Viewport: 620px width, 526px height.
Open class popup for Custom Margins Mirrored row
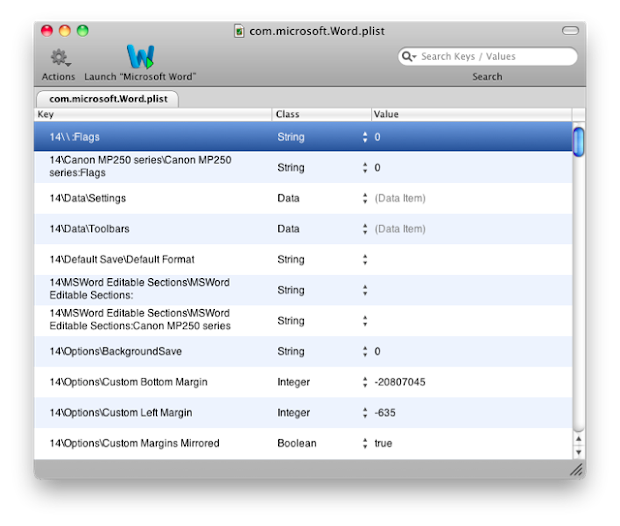365,443
